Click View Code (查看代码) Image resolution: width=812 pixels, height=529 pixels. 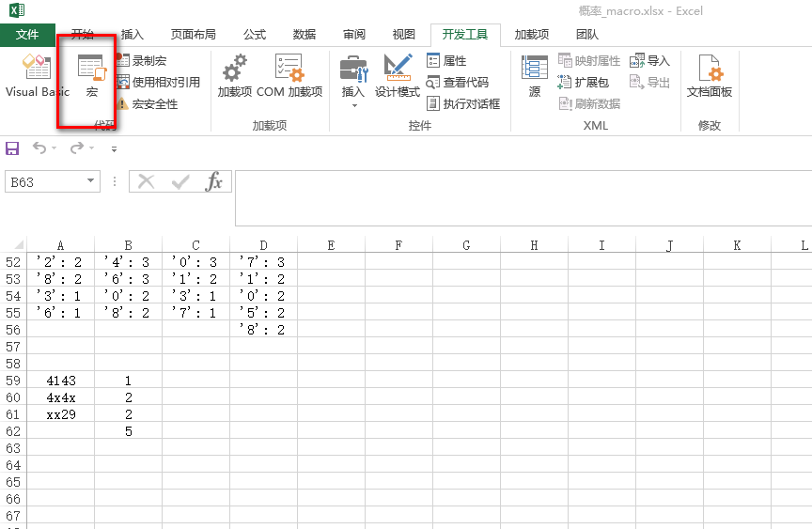[458, 83]
